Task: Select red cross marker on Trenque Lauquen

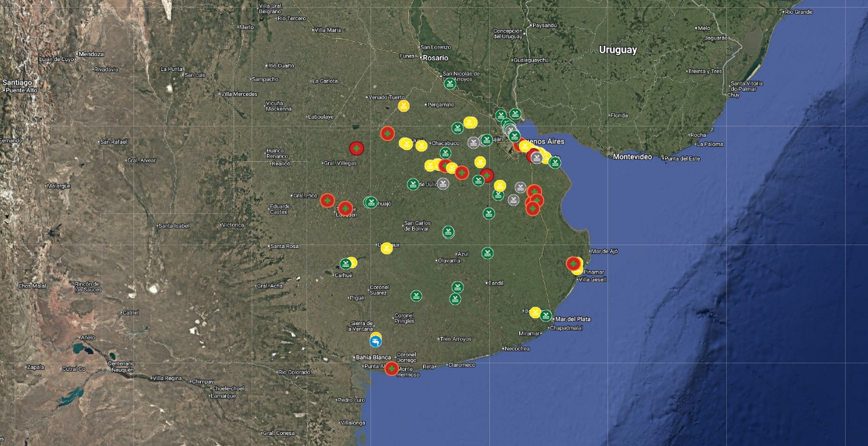Action: tap(345, 208)
